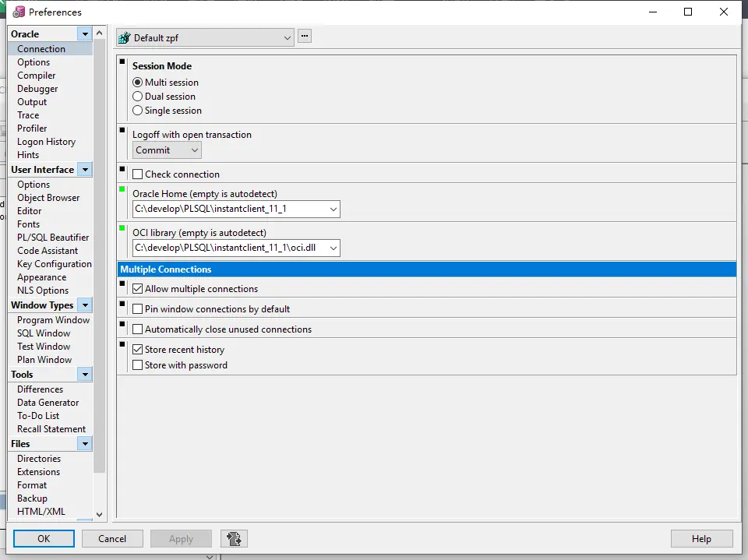
Task: Select NLS Options page
Action: coord(43,291)
